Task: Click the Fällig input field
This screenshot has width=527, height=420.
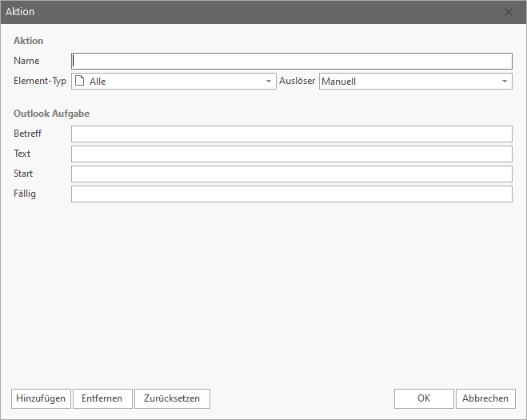Action: click(x=292, y=194)
